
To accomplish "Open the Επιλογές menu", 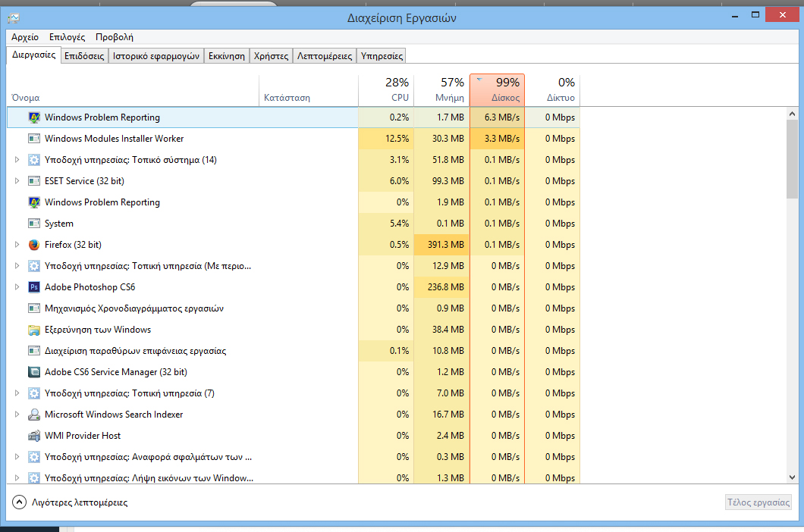I will 68,37.
